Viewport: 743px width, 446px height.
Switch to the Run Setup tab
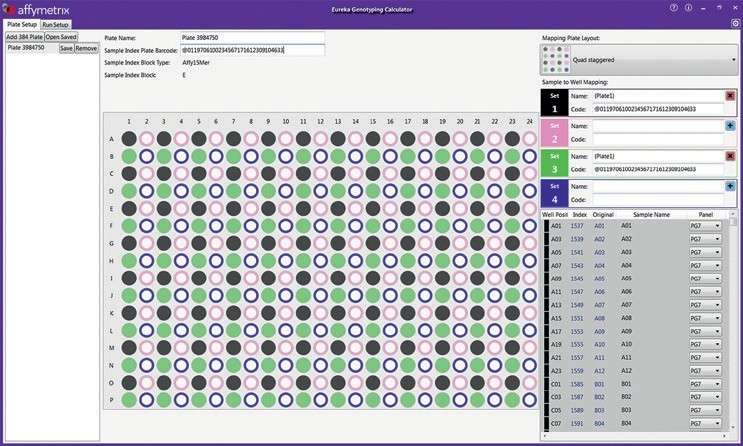pos(55,25)
